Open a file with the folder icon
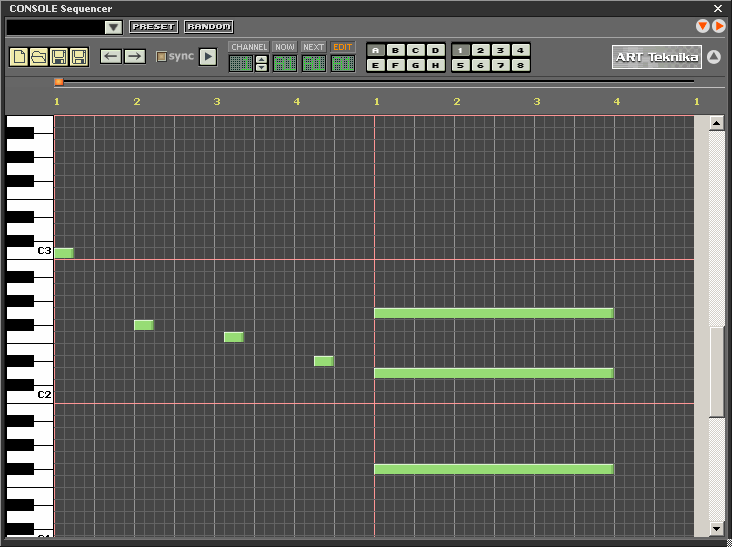 [x=39, y=57]
